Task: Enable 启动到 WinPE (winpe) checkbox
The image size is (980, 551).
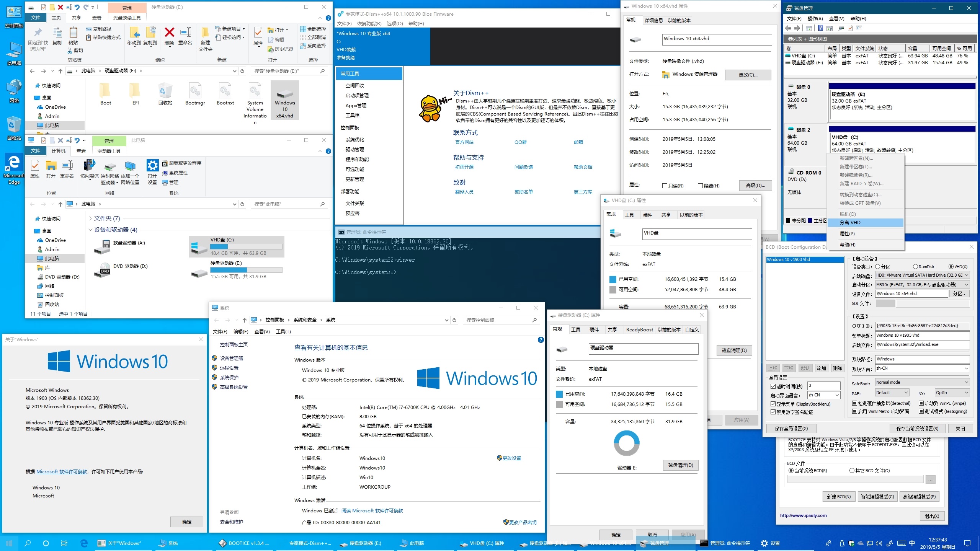Action: pos(921,403)
